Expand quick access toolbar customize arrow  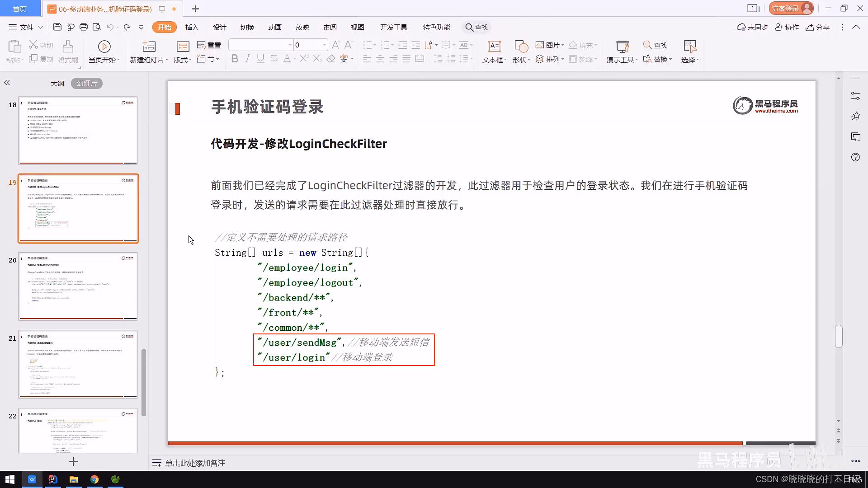point(141,27)
